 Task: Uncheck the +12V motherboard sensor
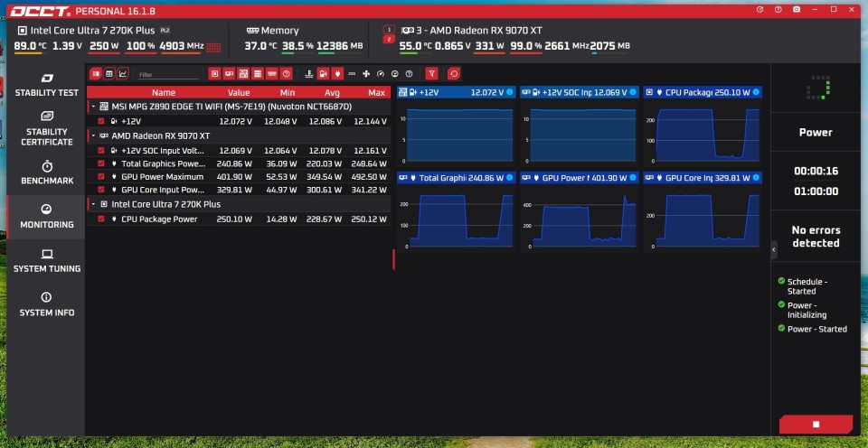click(x=100, y=121)
